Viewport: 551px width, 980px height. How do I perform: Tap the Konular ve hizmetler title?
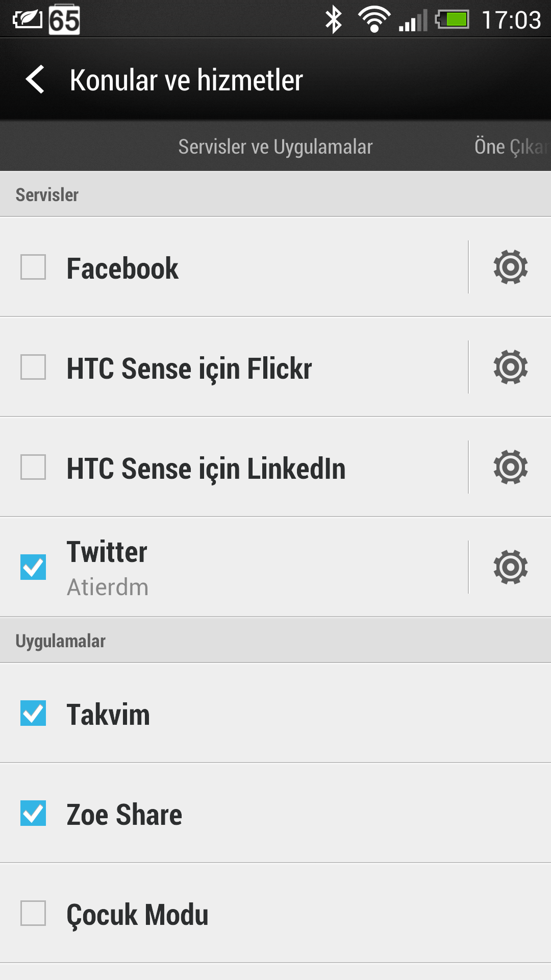(x=186, y=80)
